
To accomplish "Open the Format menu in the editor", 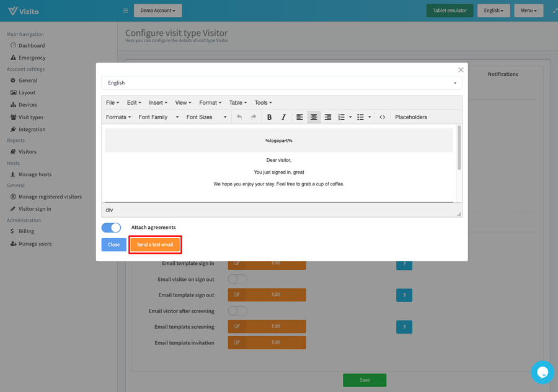I will click(x=210, y=102).
